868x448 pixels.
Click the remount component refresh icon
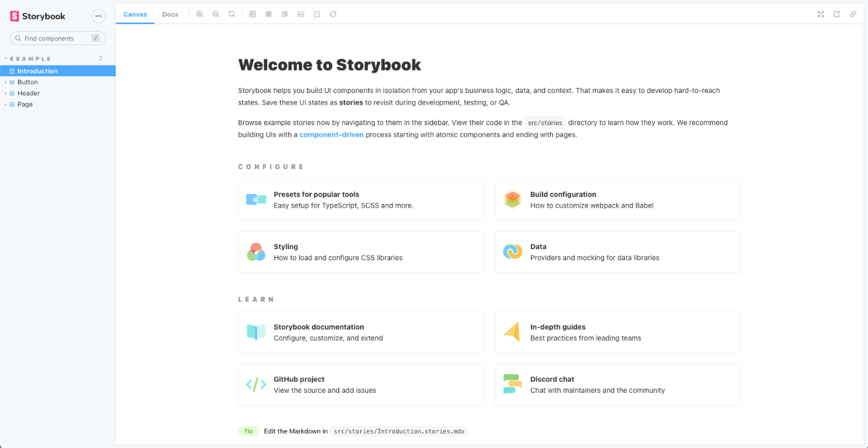click(333, 14)
